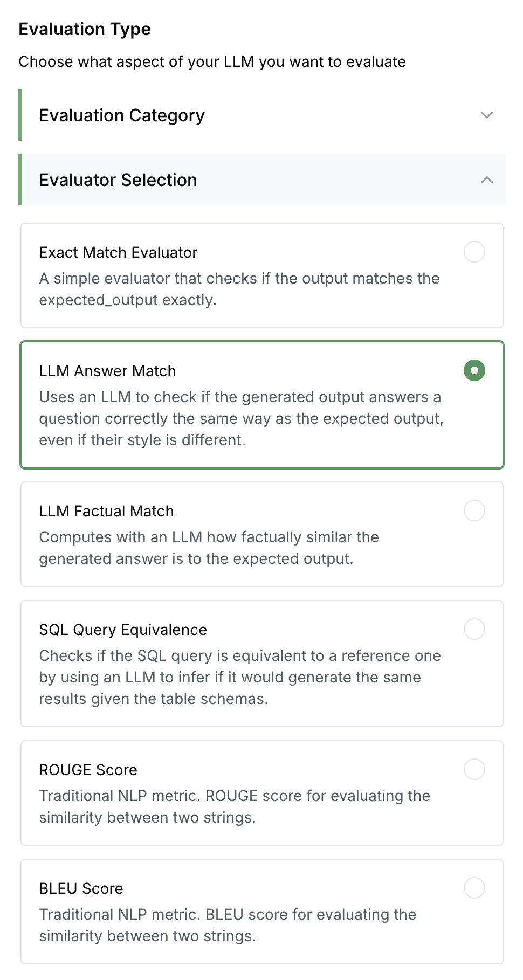
Task: Click the BLEU Score title
Action: coord(81,888)
